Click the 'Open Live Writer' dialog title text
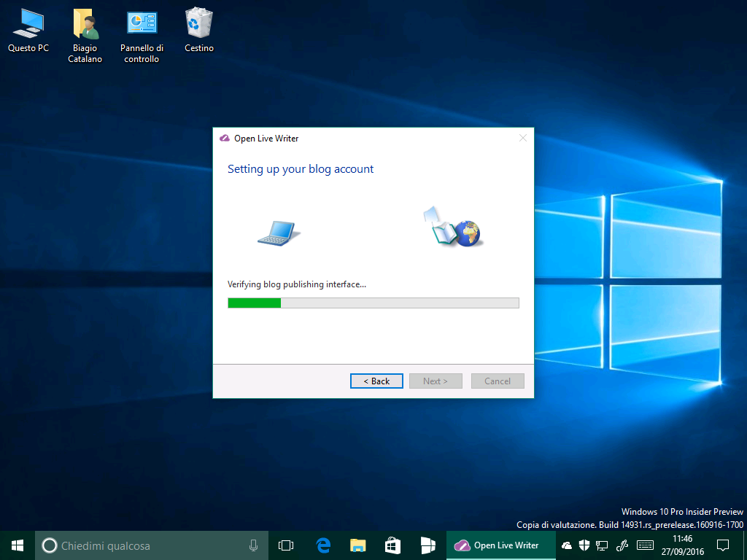Viewport: 747px width, 560px height. point(266,139)
